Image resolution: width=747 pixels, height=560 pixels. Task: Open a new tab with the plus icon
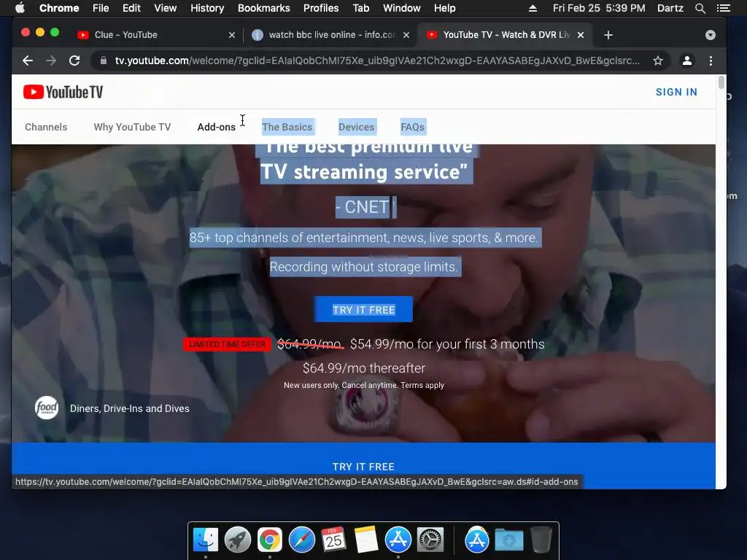point(608,35)
